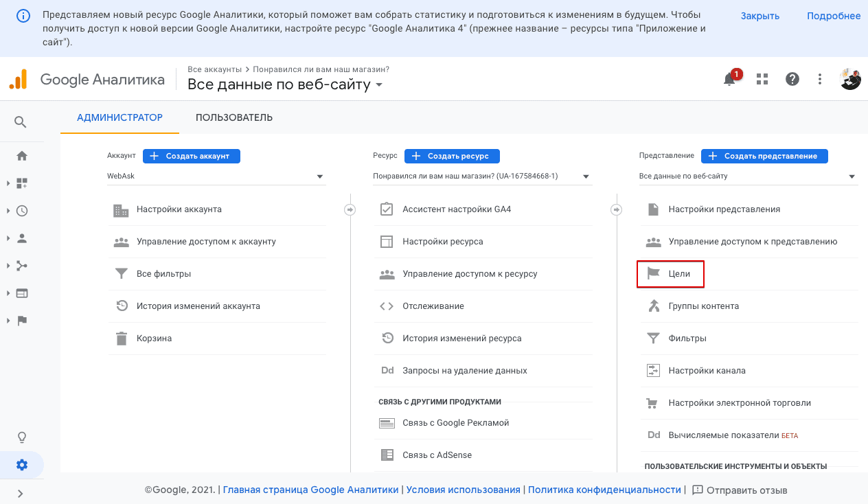Click the 'Создать аккаунт' button
This screenshot has width=868, height=504.
tap(192, 156)
